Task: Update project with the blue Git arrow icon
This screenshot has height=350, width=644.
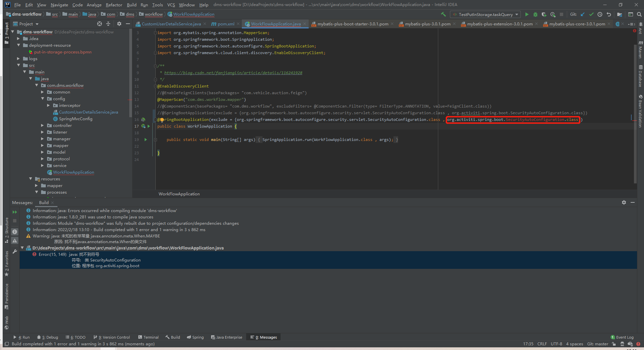Action: pyautogui.click(x=583, y=14)
